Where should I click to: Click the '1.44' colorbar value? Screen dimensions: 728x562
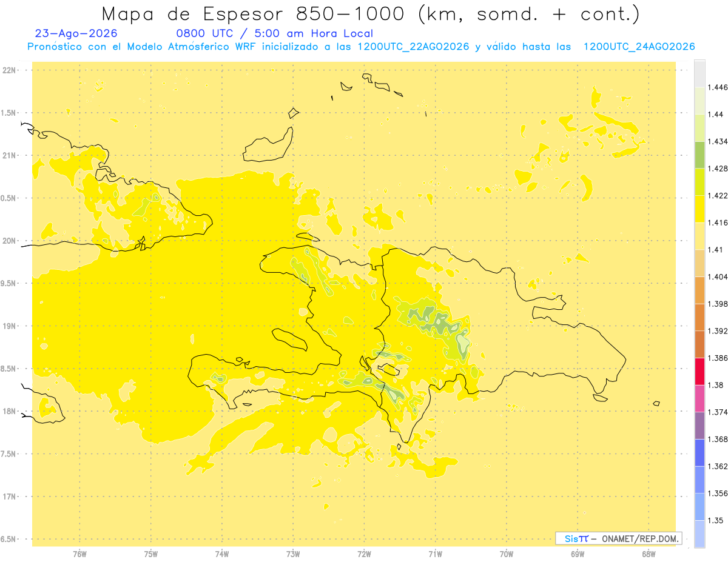click(716, 114)
